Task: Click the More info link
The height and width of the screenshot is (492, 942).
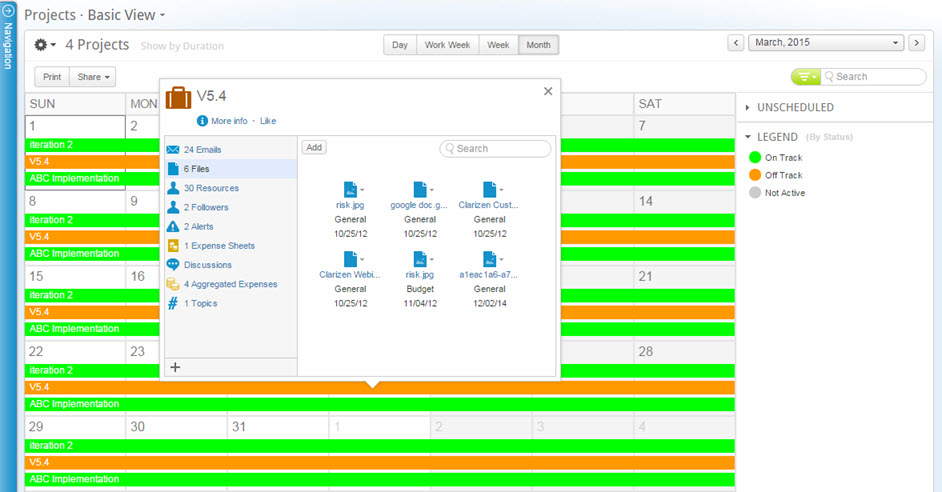Action: click(229, 121)
